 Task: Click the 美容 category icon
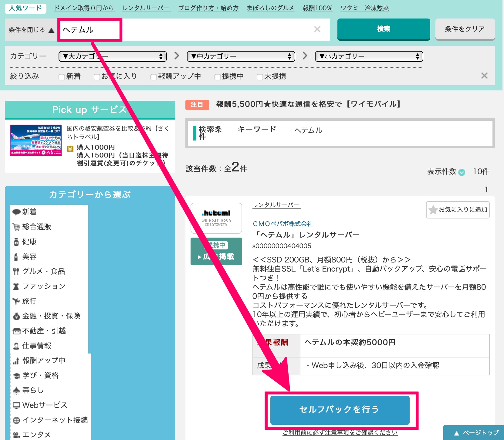(16, 257)
